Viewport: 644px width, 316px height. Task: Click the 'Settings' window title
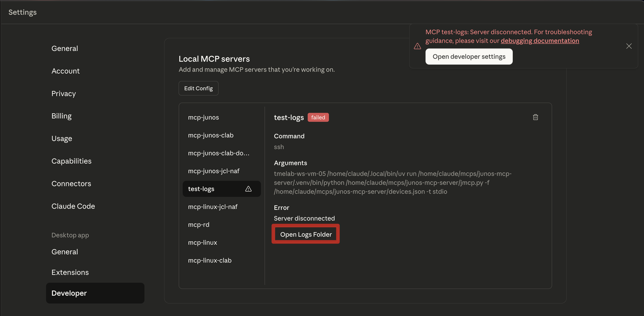tap(23, 12)
